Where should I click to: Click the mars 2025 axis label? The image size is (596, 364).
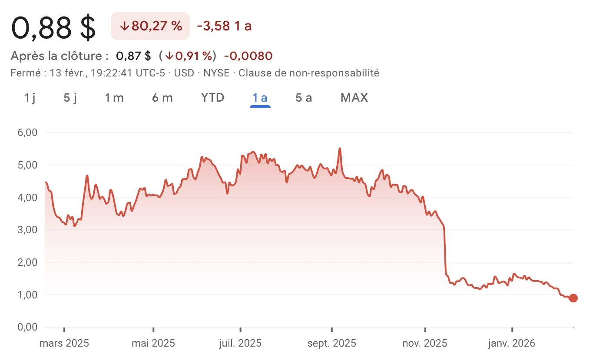[x=64, y=343]
